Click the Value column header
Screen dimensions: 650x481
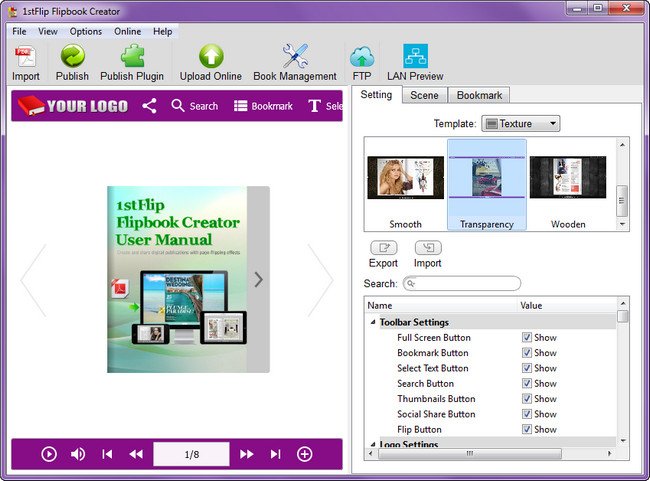tap(568, 306)
